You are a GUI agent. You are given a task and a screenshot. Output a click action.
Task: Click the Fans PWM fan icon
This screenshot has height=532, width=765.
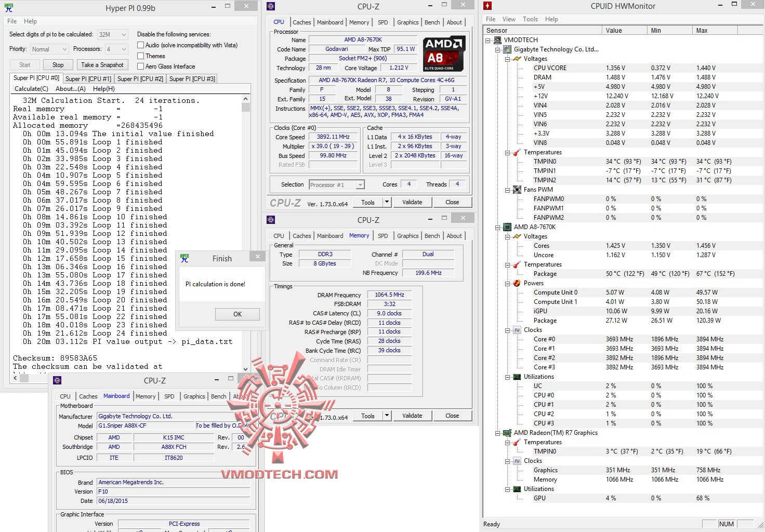517,190
